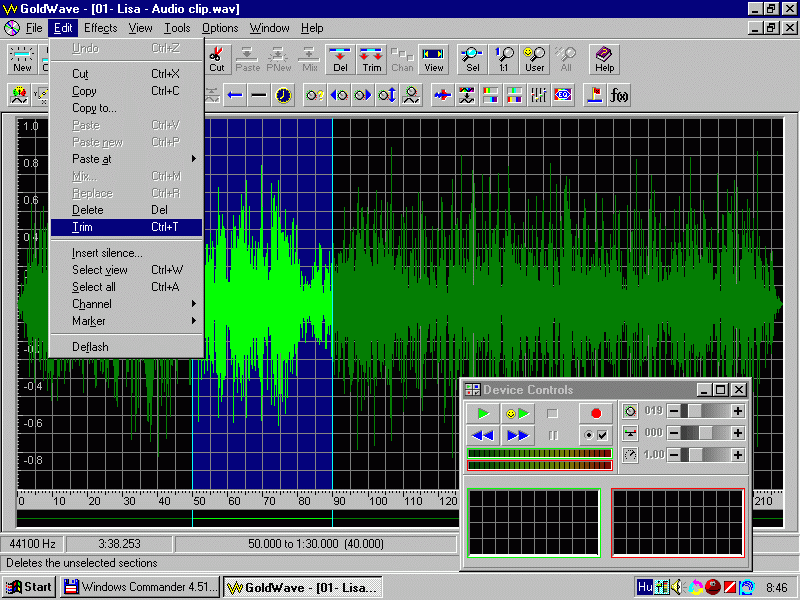Image resolution: width=800 pixels, height=600 pixels.
Task: Select Insert silence... menu entry
Action: (x=127, y=253)
